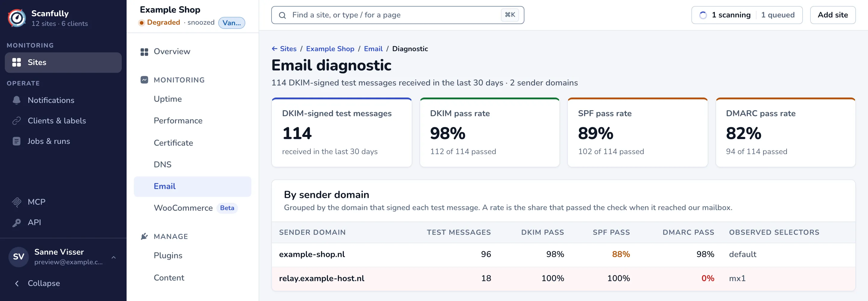
Task: Click the 1 queued status
Action: click(778, 15)
